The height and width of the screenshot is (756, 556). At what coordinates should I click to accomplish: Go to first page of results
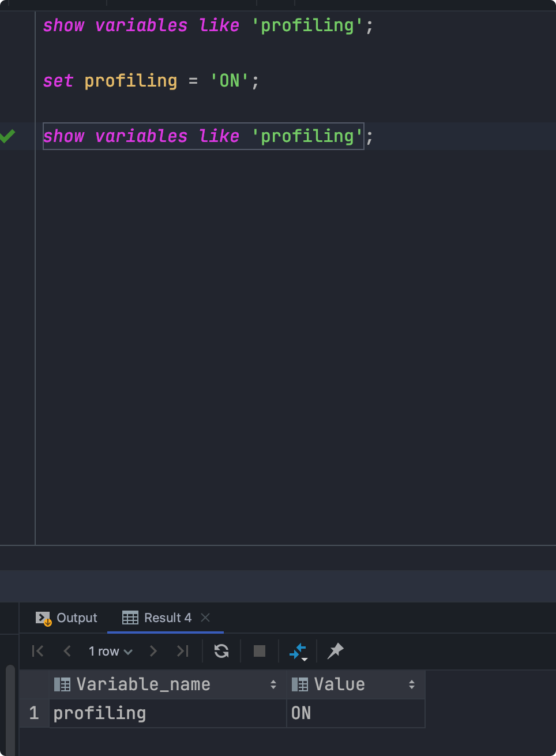click(37, 651)
